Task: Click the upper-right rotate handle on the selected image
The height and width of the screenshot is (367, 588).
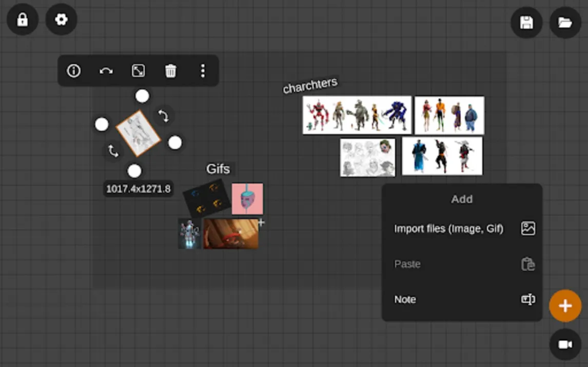Action: click(x=164, y=116)
